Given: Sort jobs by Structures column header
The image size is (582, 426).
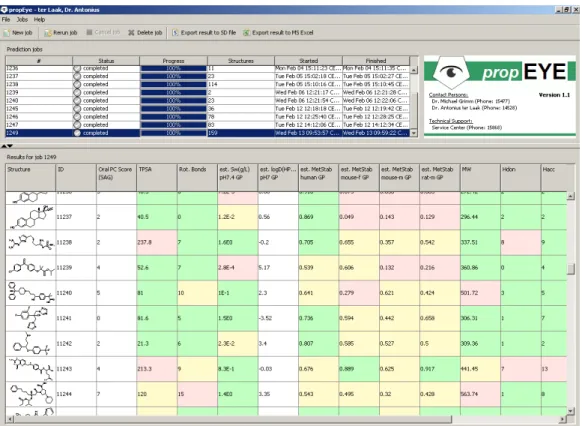Looking at the screenshot, I should [x=241, y=61].
